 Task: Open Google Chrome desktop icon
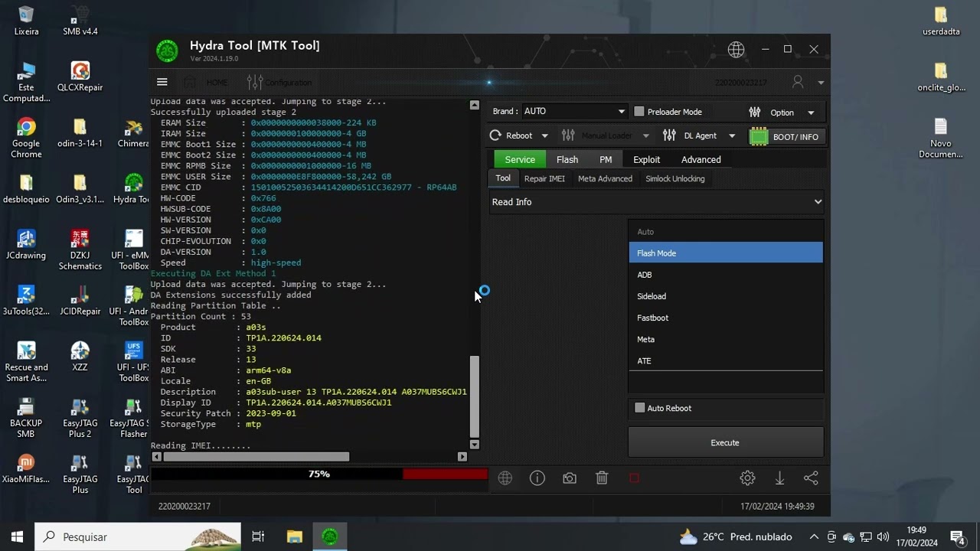point(26,138)
